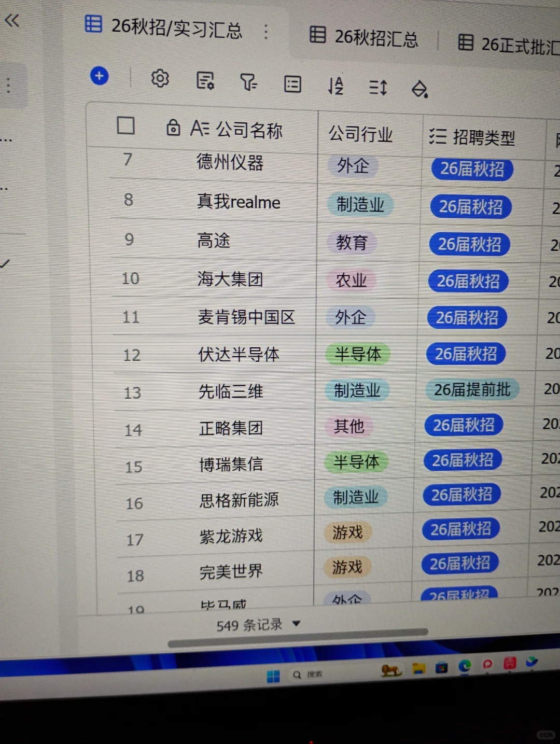Open the fill color paint bucket
Viewport: 560px width, 744px height.
tap(419, 89)
